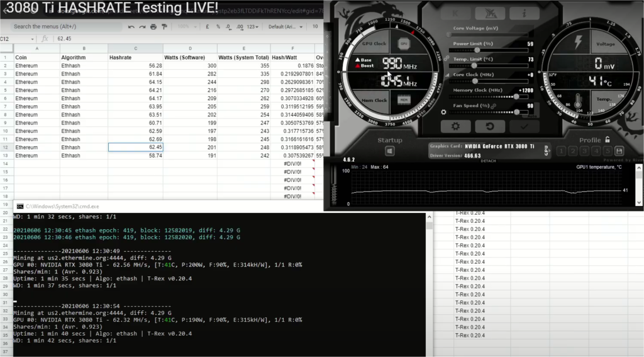
Task: Format cell as currency (£)
Action: 208,26
